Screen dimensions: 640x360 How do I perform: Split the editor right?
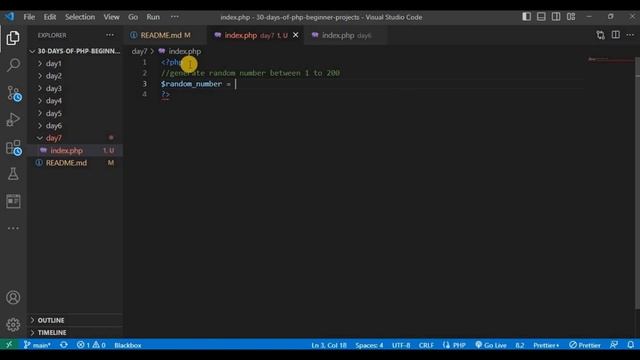pyautogui.click(x=616, y=35)
